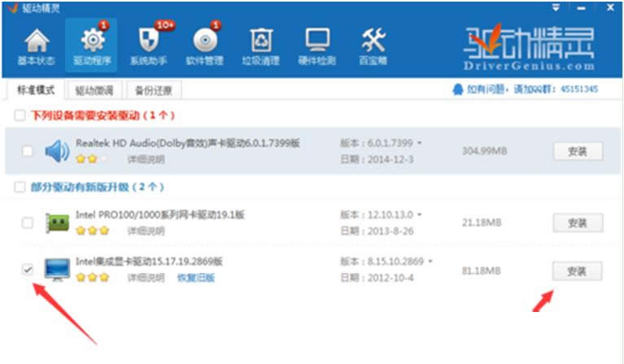Check the Realtek HD Audio driver checkbox

(x=28, y=151)
